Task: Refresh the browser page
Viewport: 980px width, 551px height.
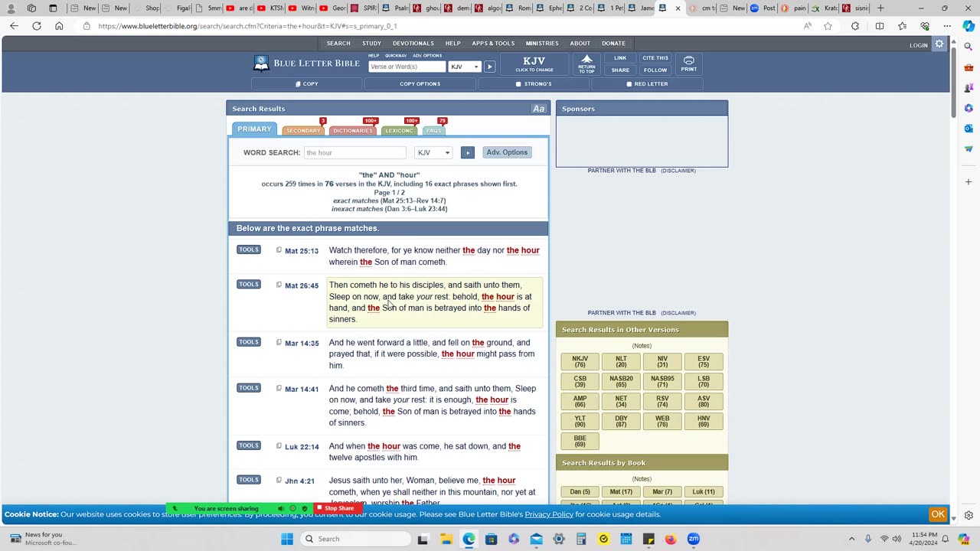Action: point(36,26)
